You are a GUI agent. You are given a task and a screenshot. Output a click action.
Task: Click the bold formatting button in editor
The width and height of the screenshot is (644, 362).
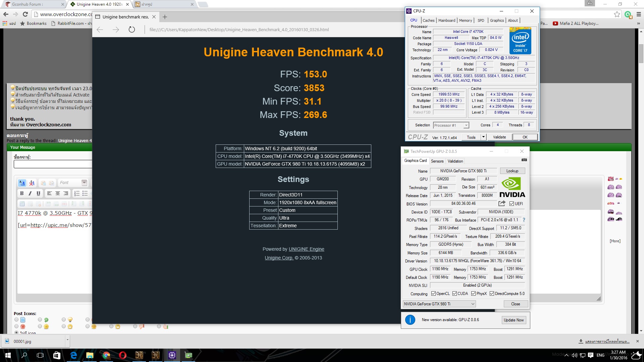click(x=22, y=193)
